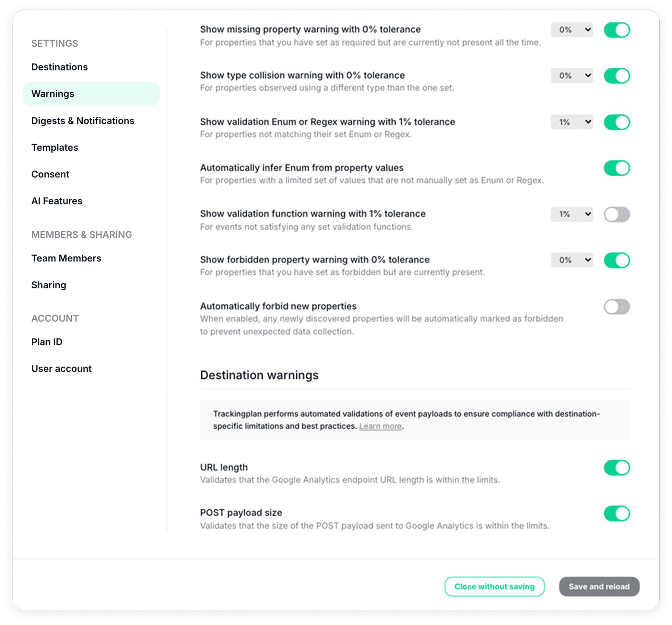Toggle the URL length validation switch
This screenshot has width=672, height=625.
(617, 468)
